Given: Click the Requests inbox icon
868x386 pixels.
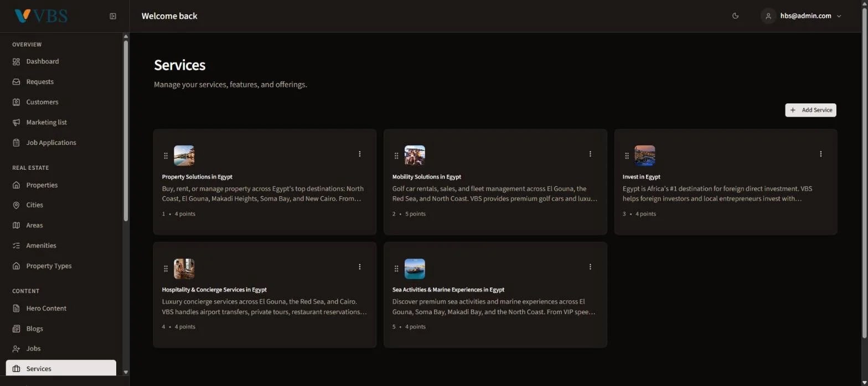Looking at the screenshot, I should [x=16, y=82].
